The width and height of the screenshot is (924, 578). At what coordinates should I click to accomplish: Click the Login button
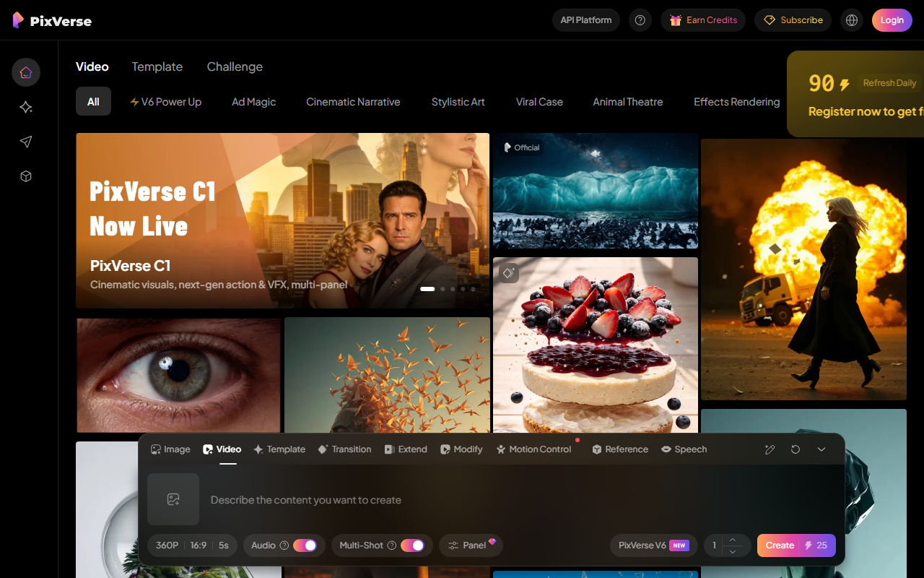[892, 20]
